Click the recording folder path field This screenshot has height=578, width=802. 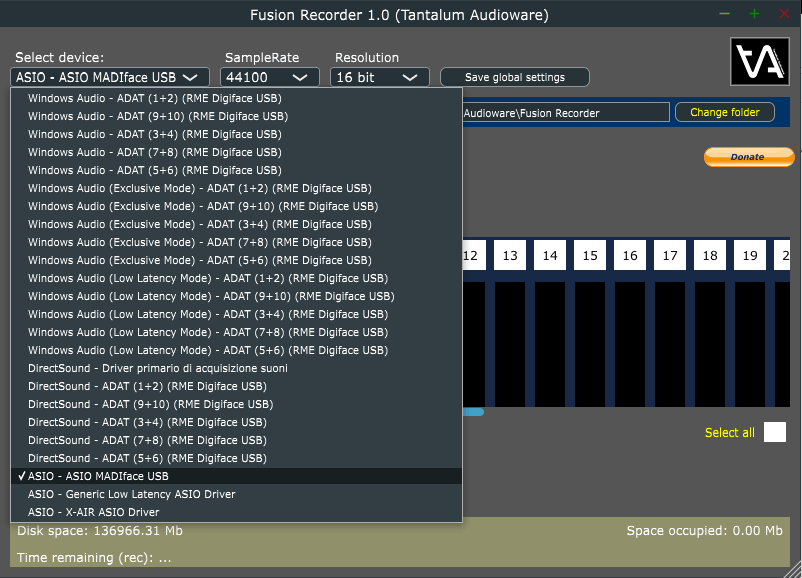566,113
